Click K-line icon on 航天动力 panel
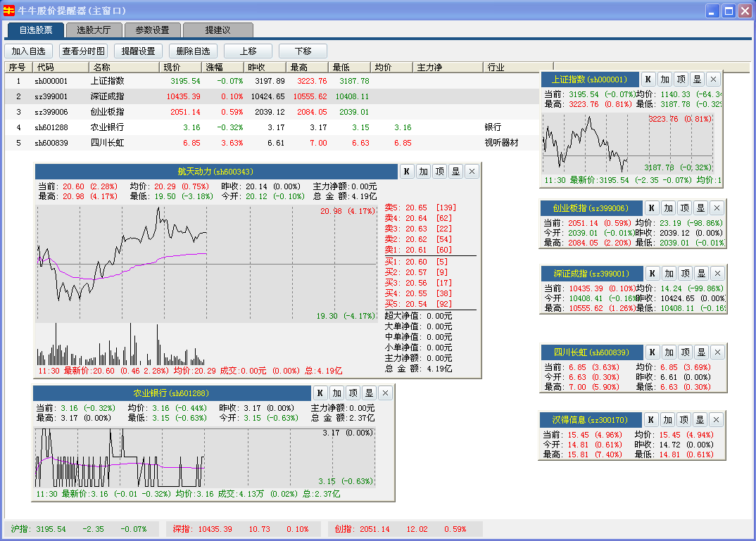The width and height of the screenshot is (756, 541). 407,172
